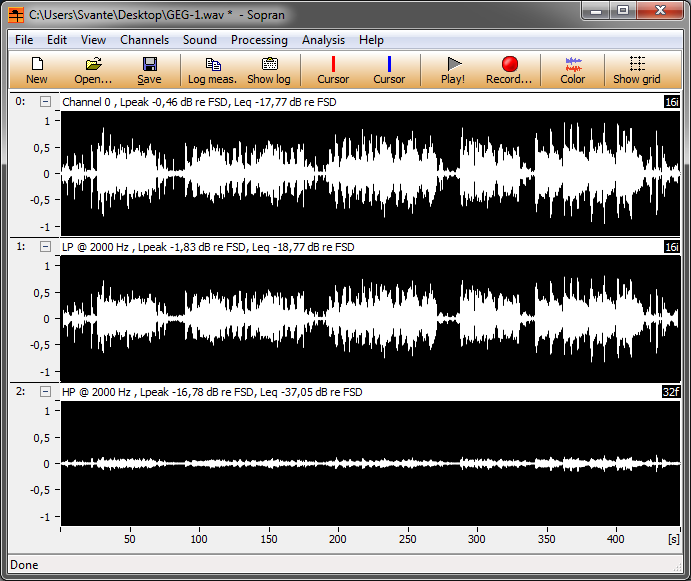Open the Analysis menu
The width and height of the screenshot is (691, 581).
[323, 40]
